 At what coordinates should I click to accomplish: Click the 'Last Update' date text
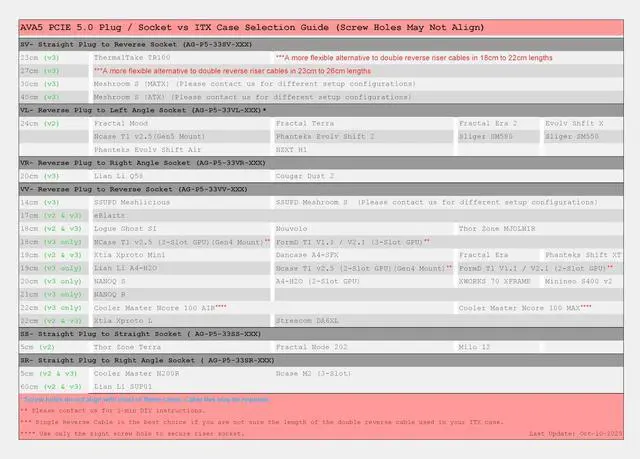click(x=576, y=433)
